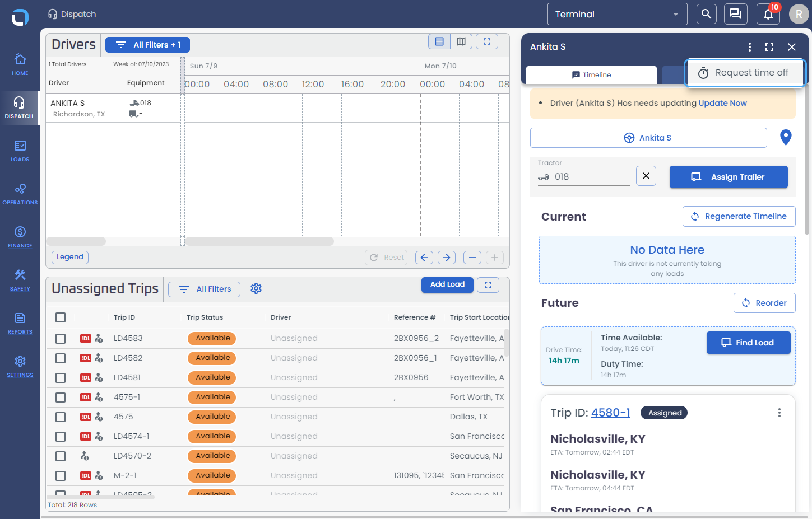The width and height of the screenshot is (812, 519).
Task: Open the notifications bell
Action: (x=768, y=14)
